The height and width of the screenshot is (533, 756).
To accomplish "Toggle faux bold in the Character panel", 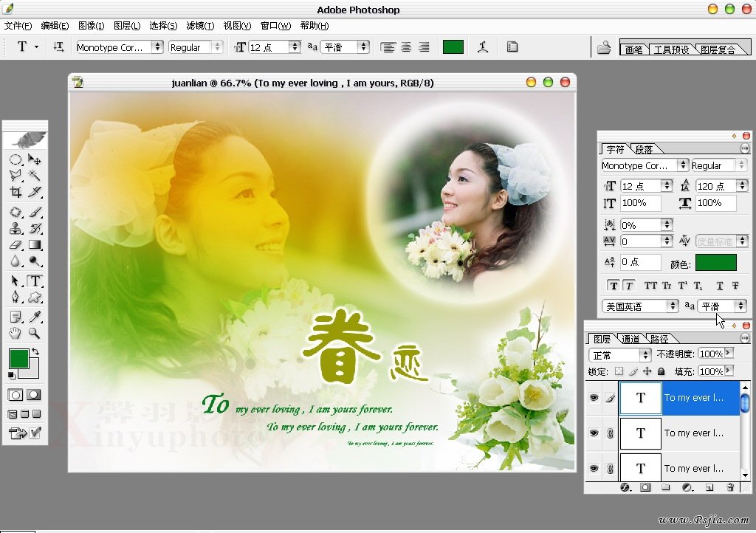I will (x=614, y=286).
